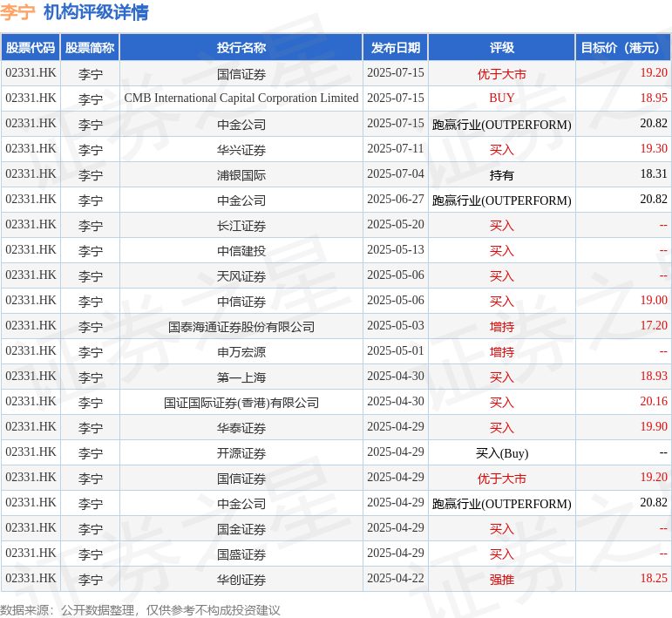Click target price 20.16
This screenshot has height=618, width=672.
pyautogui.click(x=654, y=402)
